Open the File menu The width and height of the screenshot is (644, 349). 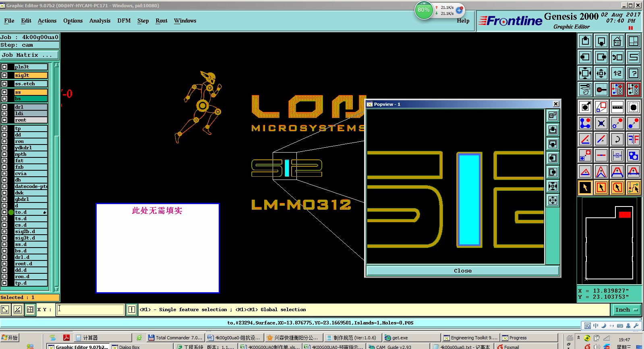point(9,21)
